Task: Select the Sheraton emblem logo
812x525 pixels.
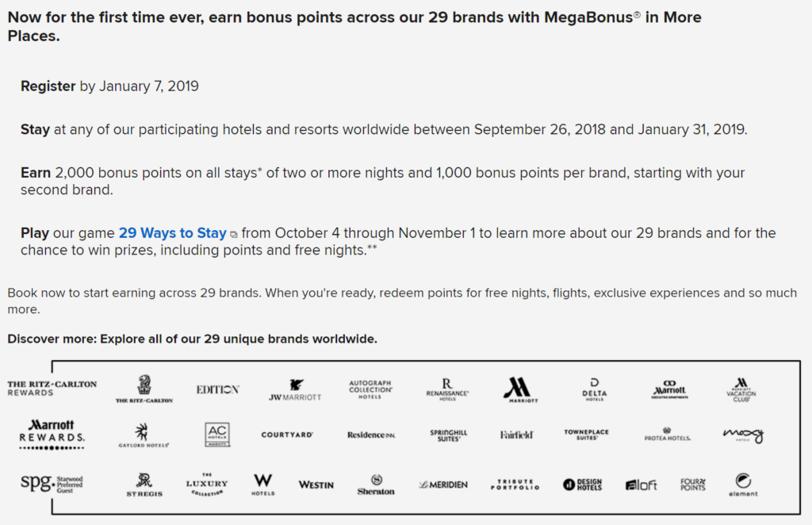Action: coord(376,485)
